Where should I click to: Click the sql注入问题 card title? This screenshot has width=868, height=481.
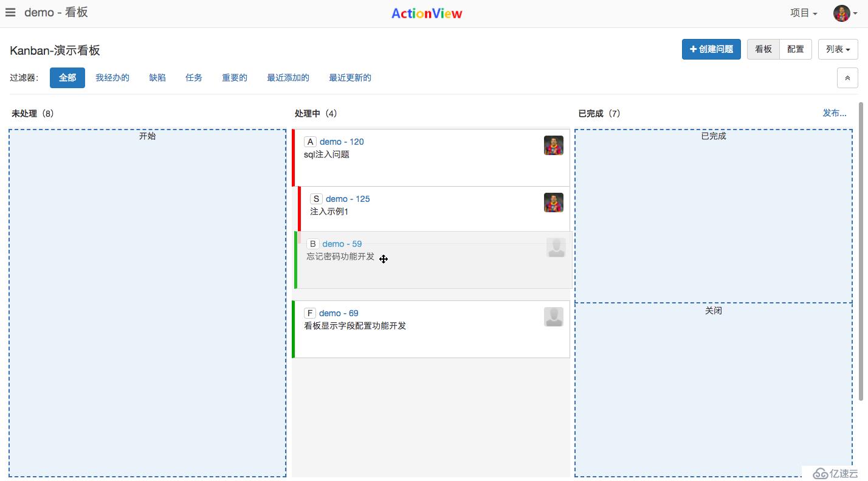pos(326,154)
